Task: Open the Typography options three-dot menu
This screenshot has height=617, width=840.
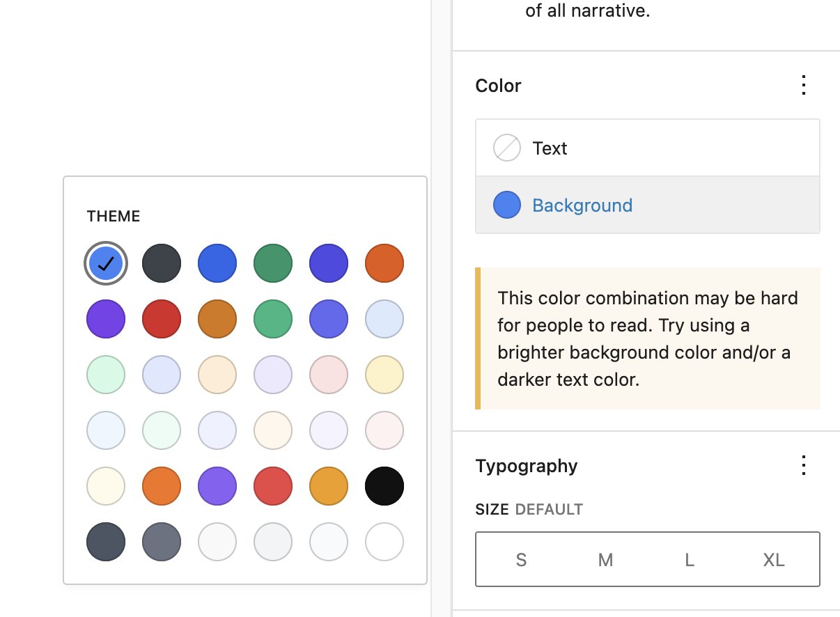Action: [x=804, y=465]
